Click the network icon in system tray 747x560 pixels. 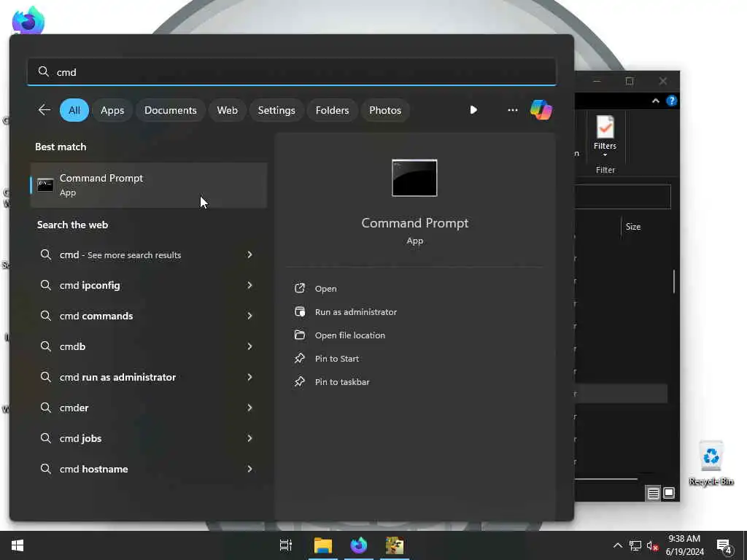(x=635, y=545)
